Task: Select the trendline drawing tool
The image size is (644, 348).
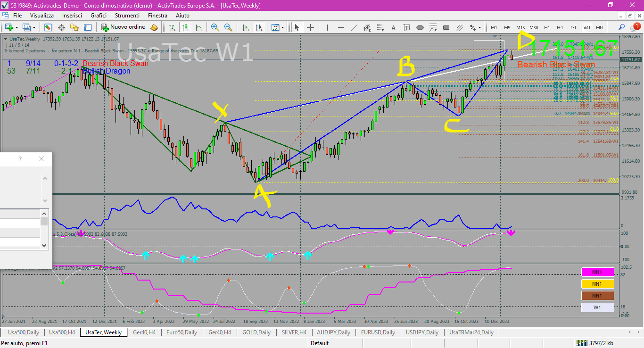Action: 354,27
